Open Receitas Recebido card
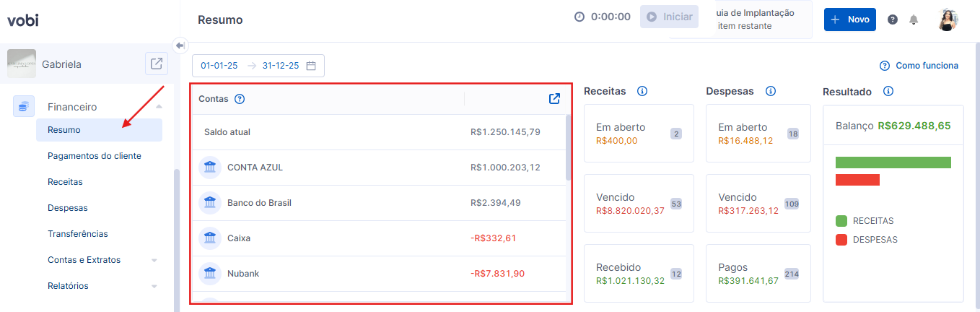 tap(639, 273)
